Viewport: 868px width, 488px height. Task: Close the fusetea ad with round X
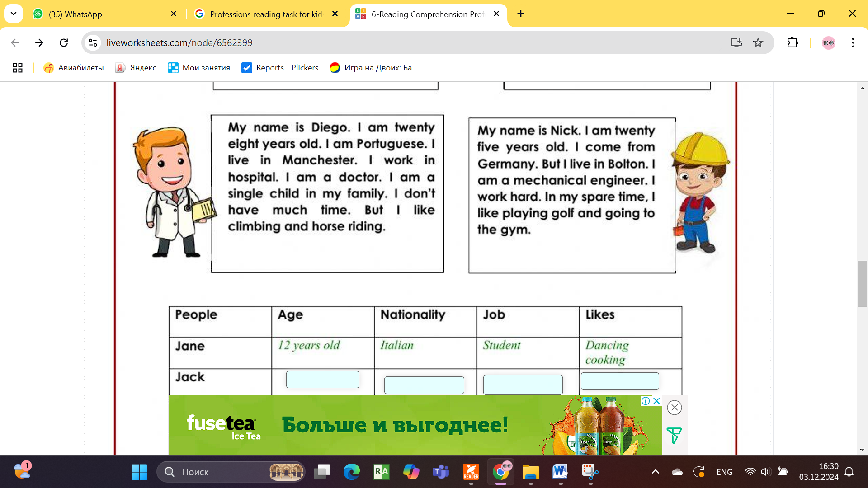[x=675, y=408]
